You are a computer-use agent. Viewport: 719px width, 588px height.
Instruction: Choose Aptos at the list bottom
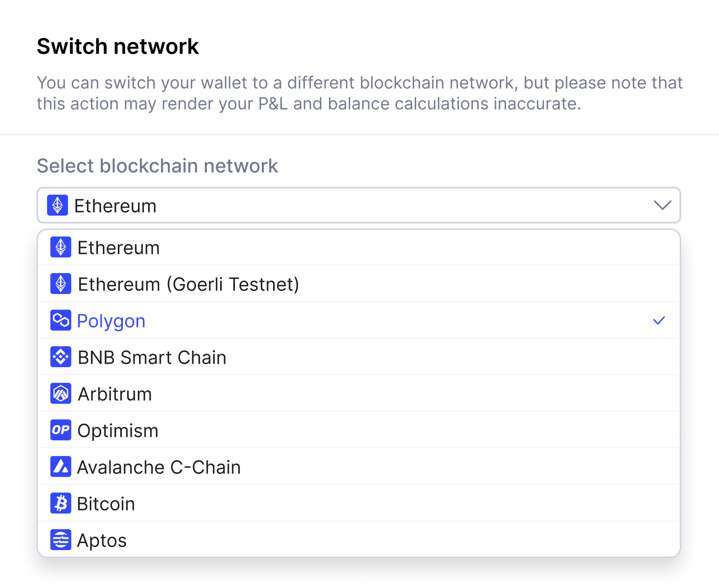click(x=359, y=539)
